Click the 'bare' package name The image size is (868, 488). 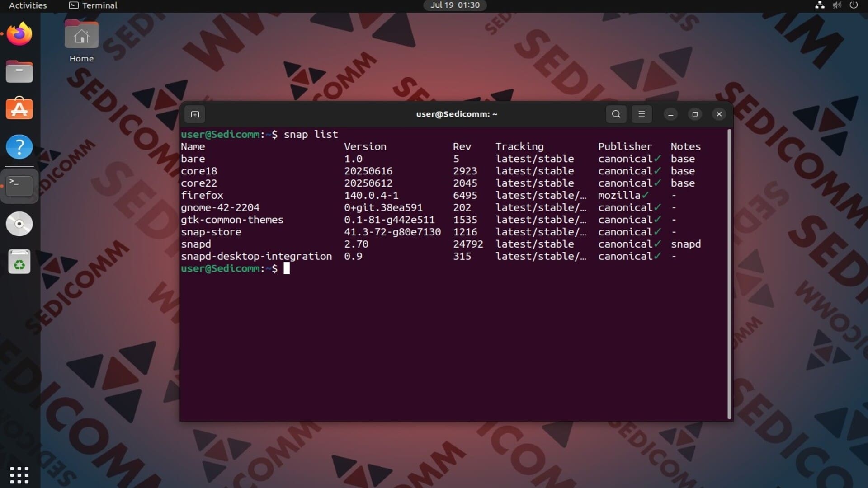click(x=193, y=159)
